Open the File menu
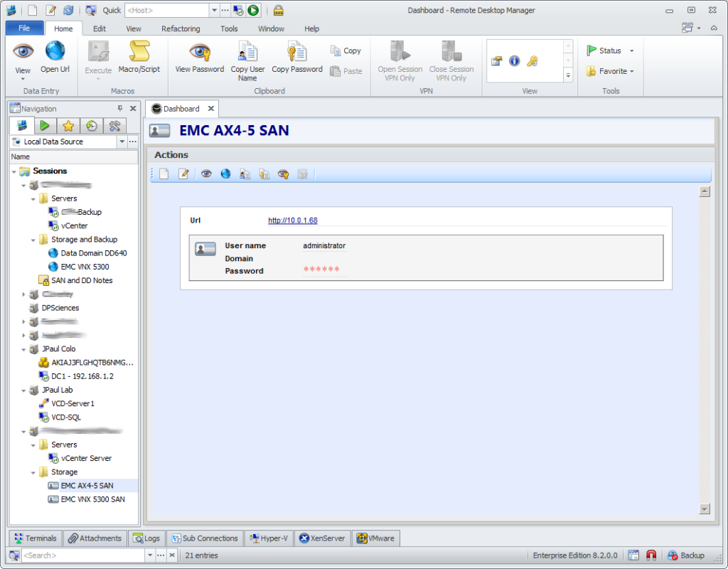This screenshot has width=728, height=569. (25, 28)
